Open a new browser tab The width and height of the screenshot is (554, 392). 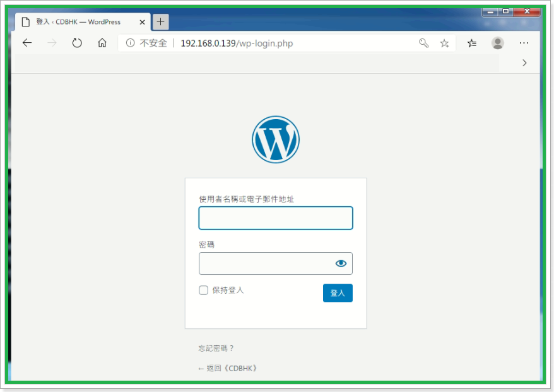(160, 22)
